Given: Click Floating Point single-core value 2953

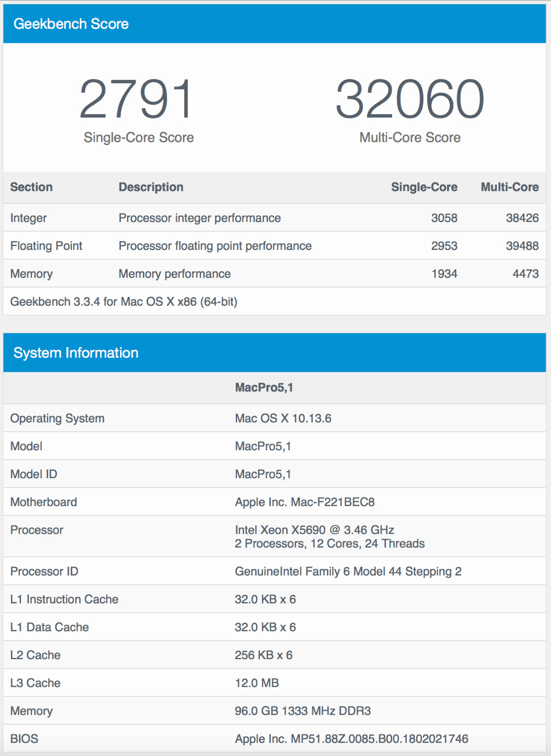Looking at the screenshot, I should (x=444, y=246).
